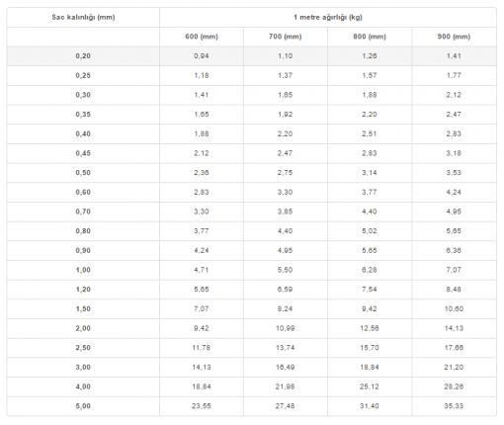Click the 10,99 cell under 700 mm
Screen dimensions: 504x425
click(286, 328)
